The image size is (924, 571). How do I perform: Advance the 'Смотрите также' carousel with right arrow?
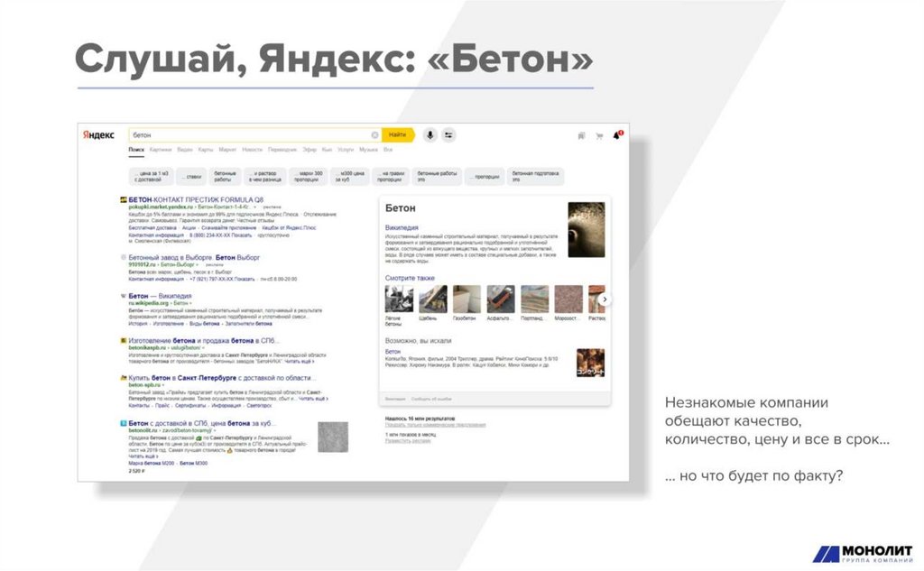[605, 299]
